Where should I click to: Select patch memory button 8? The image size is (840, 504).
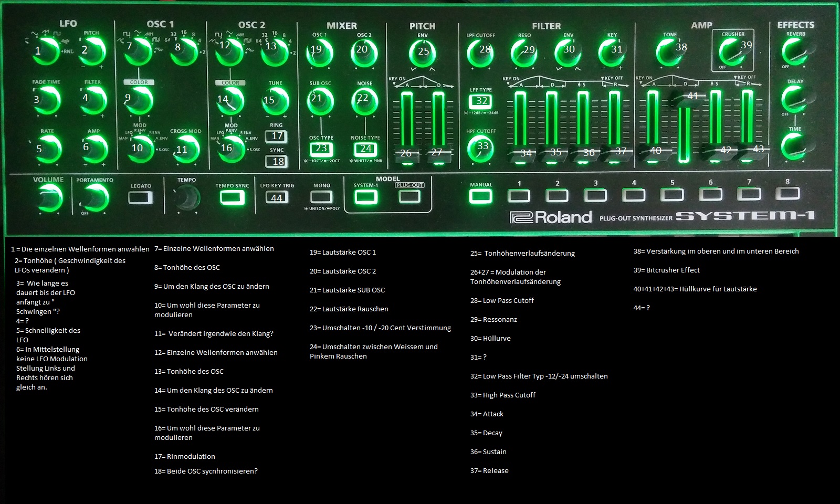787,194
